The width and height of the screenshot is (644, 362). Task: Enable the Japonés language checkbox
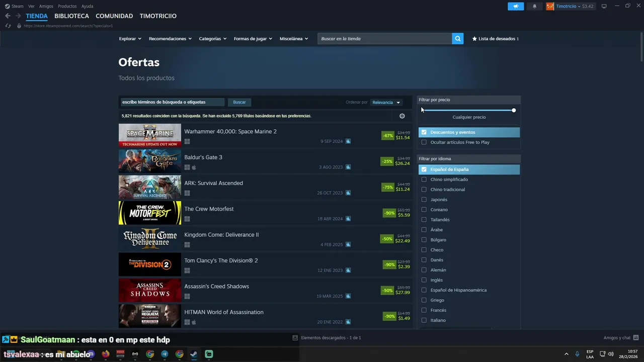pos(424,200)
